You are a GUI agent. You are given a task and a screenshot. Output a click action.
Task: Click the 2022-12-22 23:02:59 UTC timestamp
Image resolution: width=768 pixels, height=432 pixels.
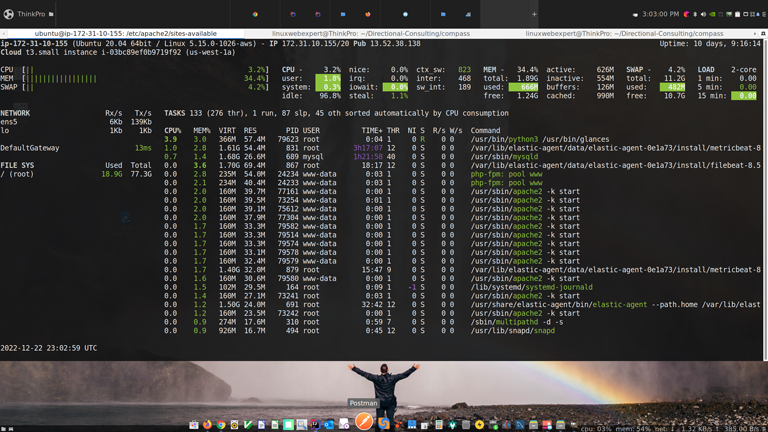click(48, 348)
